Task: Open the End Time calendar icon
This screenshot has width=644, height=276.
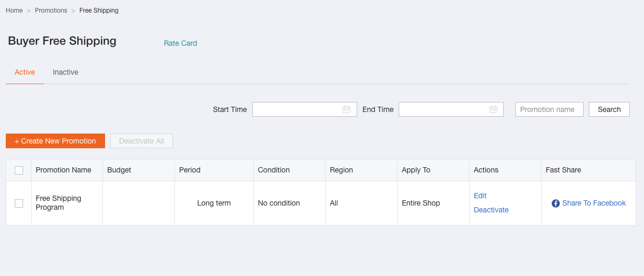Action: [493, 109]
